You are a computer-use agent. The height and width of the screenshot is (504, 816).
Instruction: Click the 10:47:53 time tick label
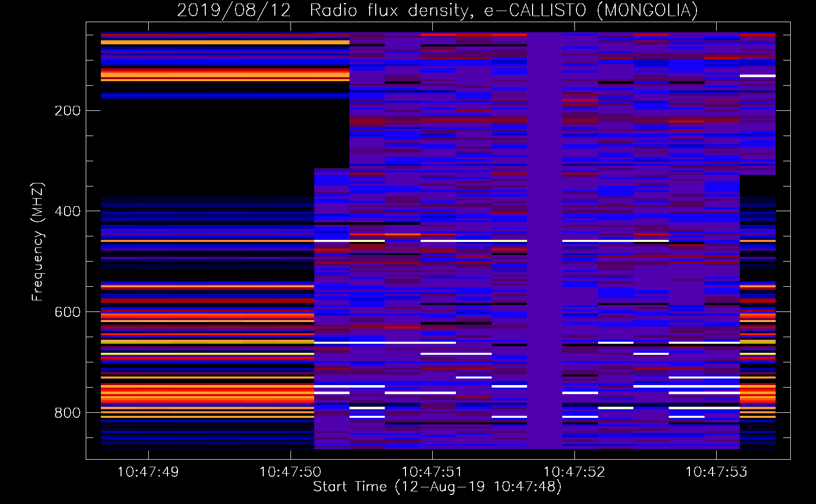click(716, 472)
